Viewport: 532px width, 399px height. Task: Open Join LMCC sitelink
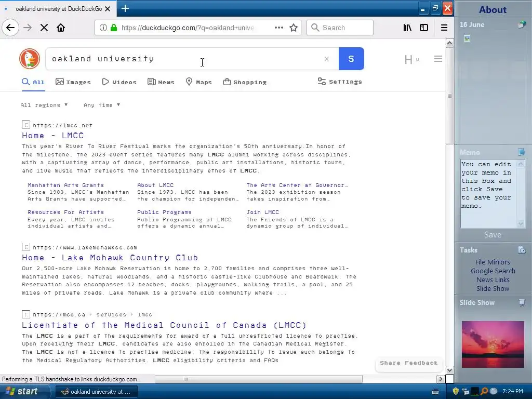point(262,212)
